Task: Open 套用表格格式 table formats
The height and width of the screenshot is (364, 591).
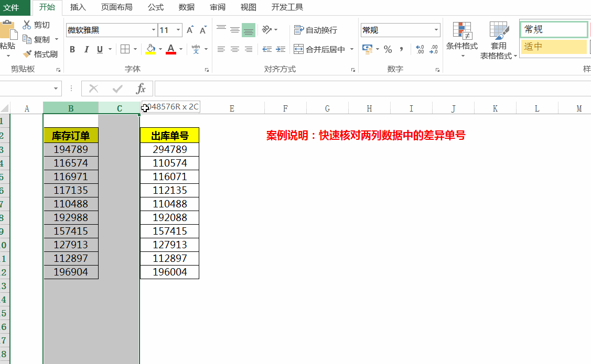Action: (498, 41)
